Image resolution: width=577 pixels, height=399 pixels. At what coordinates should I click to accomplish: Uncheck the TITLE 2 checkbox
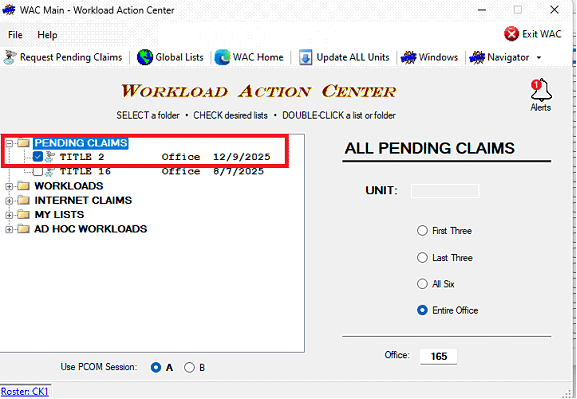pos(38,157)
